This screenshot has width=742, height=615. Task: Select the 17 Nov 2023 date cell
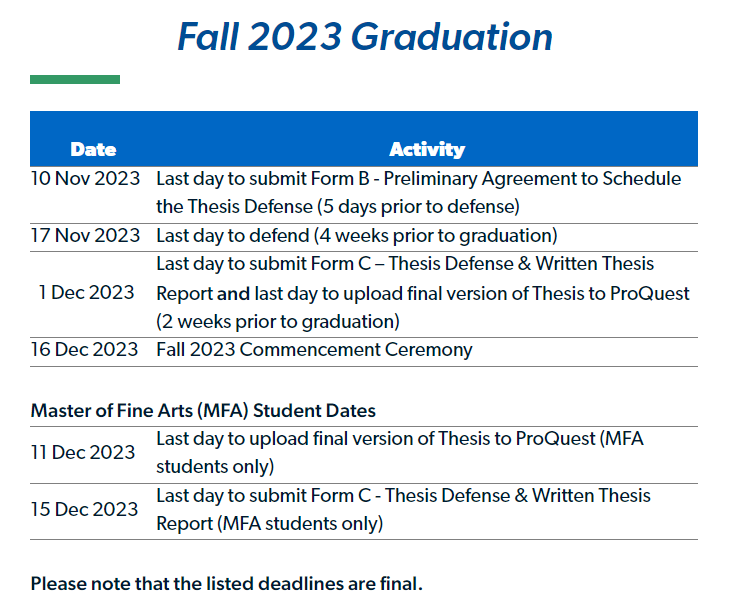coord(85,236)
